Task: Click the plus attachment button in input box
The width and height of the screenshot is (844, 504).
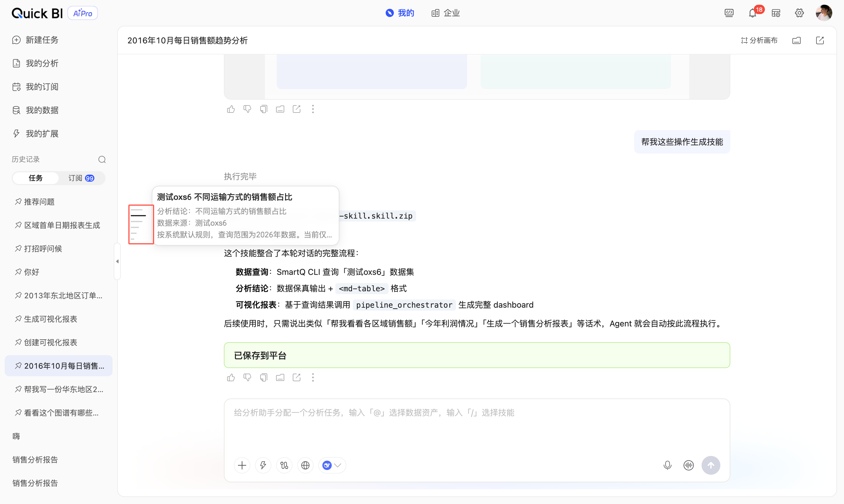Action: [242, 465]
